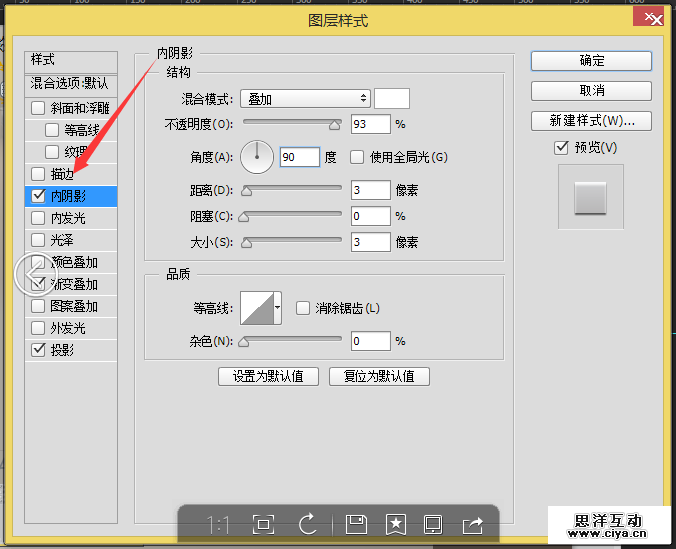The height and width of the screenshot is (549, 676).
Task: Uncheck the 预览(V) checkbox
Action: click(x=561, y=147)
